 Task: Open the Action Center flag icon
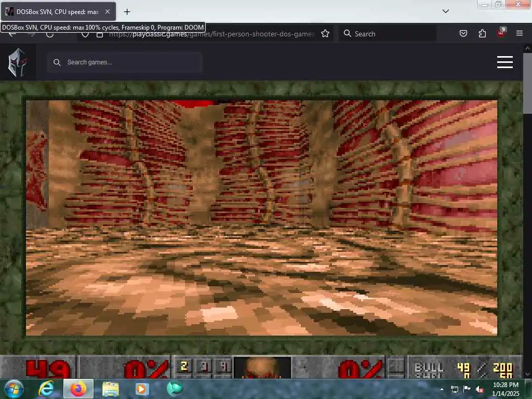tap(467, 389)
